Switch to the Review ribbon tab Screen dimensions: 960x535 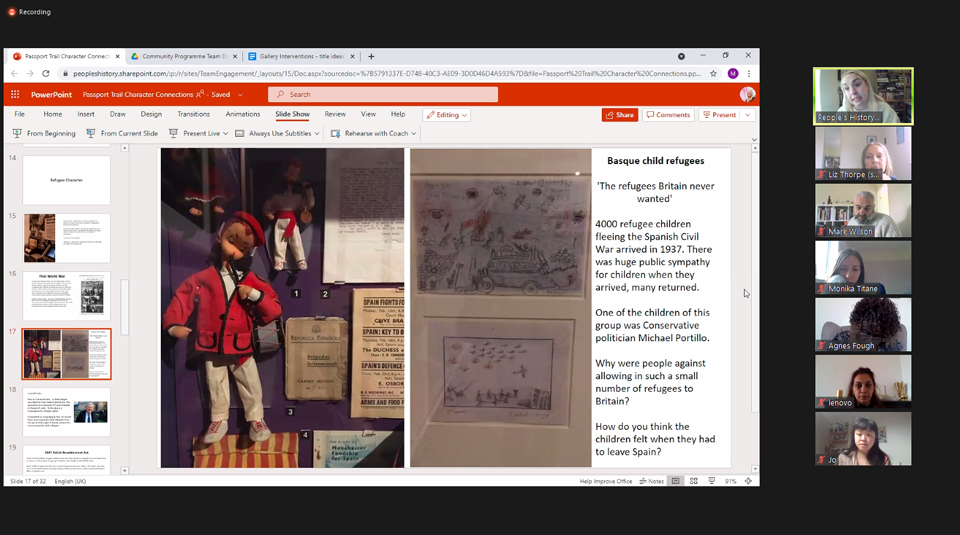335,114
